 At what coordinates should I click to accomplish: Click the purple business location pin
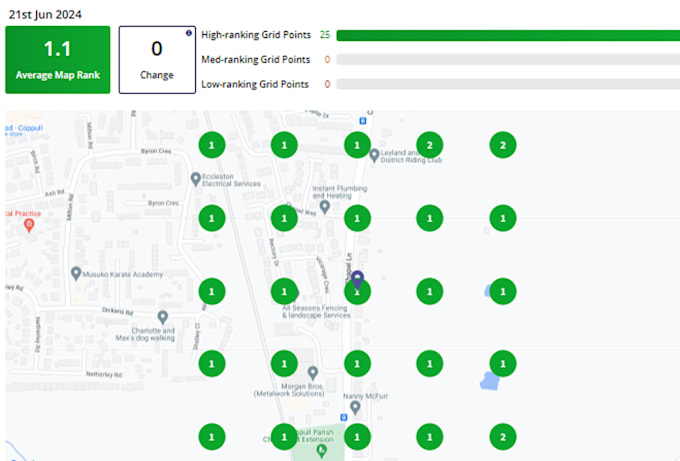click(357, 280)
